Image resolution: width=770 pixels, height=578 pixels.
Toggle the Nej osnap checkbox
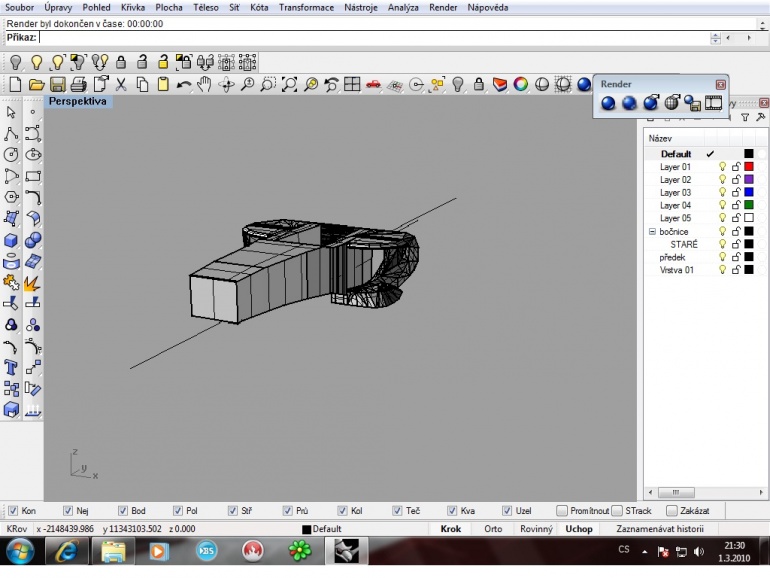pyautogui.click(x=68, y=511)
